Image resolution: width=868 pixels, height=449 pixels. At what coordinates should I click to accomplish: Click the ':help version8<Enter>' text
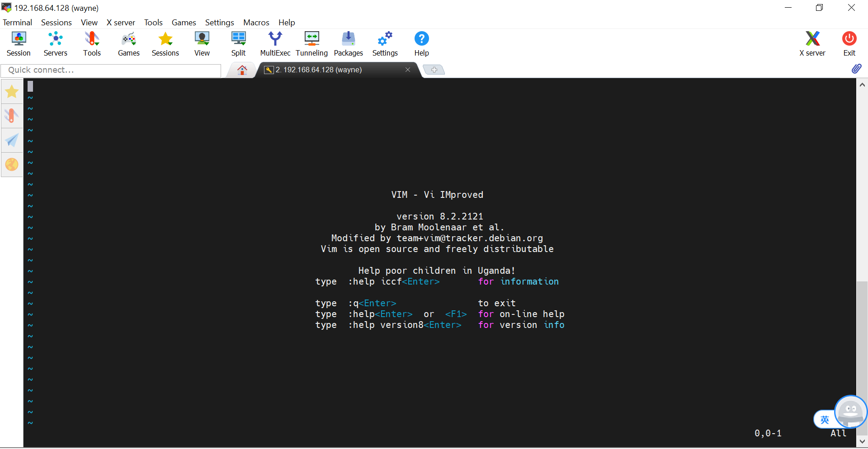pyautogui.click(x=405, y=325)
